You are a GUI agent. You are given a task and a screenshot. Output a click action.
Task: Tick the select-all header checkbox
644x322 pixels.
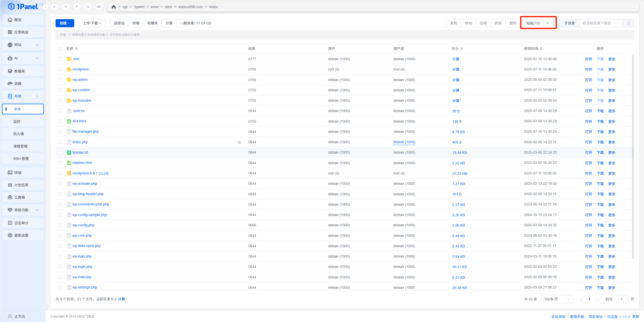tap(60, 49)
